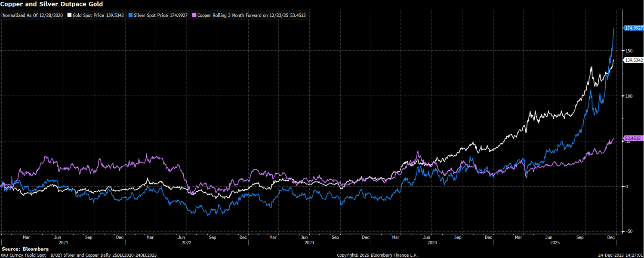Screen dimensions: 644x258
Task: Select the 'Silver Spot Price 174.9927' legend text
Action: (160, 15)
